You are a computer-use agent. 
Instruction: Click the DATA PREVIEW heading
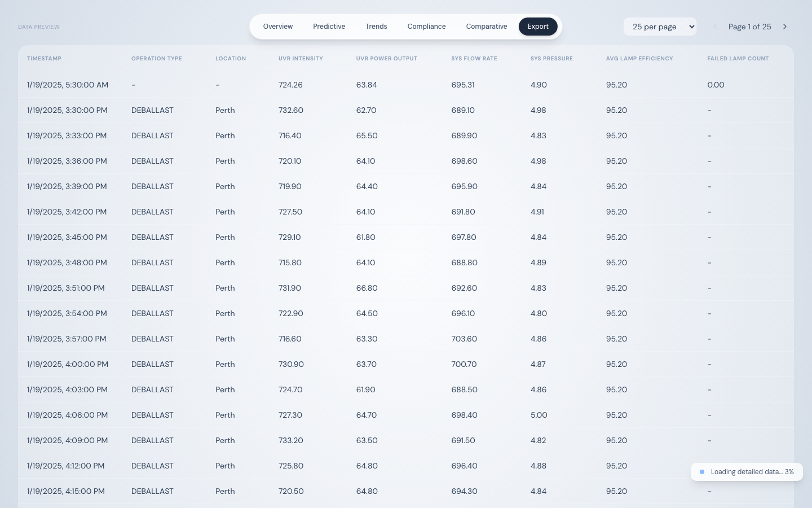click(39, 27)
